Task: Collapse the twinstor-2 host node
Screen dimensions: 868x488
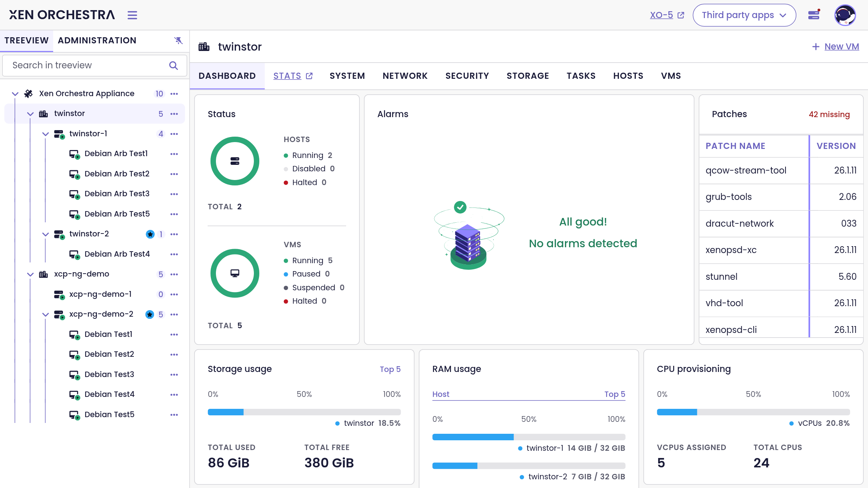Action: (46, 234)
